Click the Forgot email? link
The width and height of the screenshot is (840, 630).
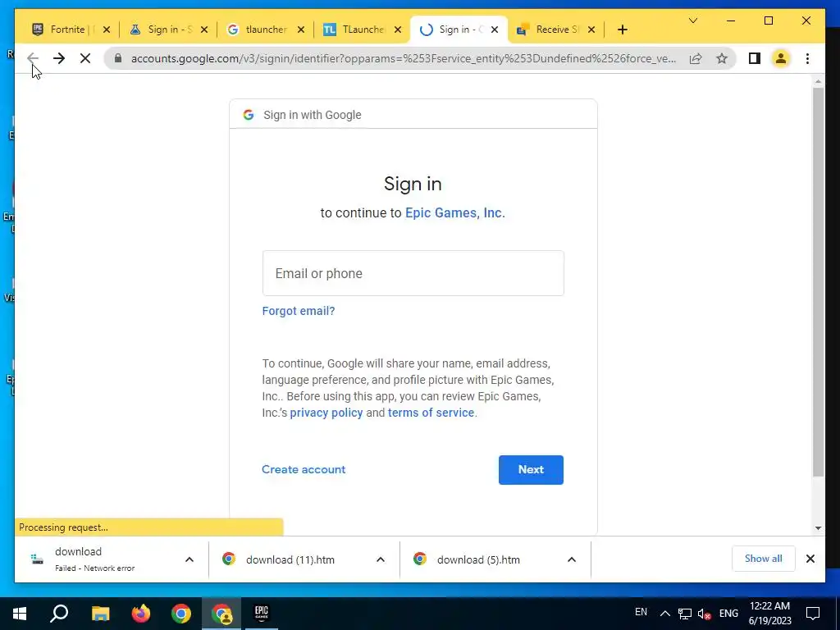tap(299, 311)
